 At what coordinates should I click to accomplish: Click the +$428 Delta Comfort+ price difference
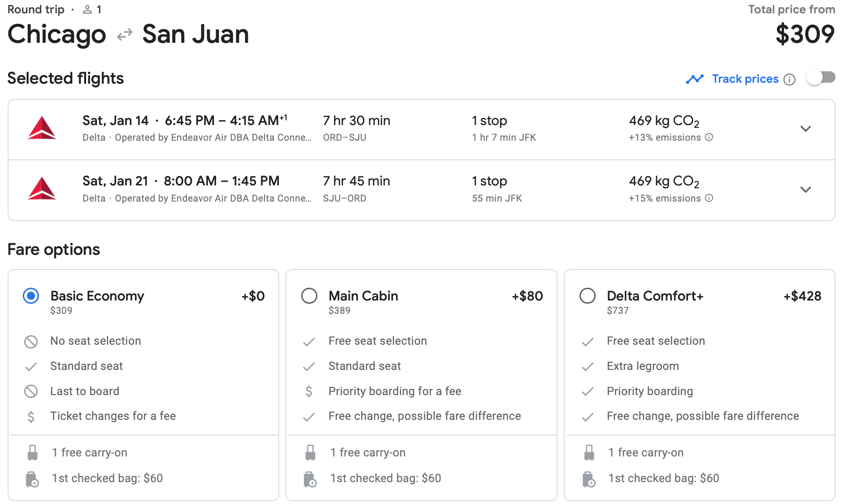click(802, 296)
